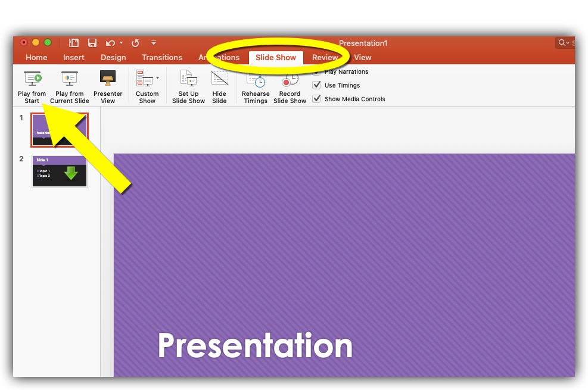Open the Design tab
Screen dimensions: 588x390
tap(113, 58)
